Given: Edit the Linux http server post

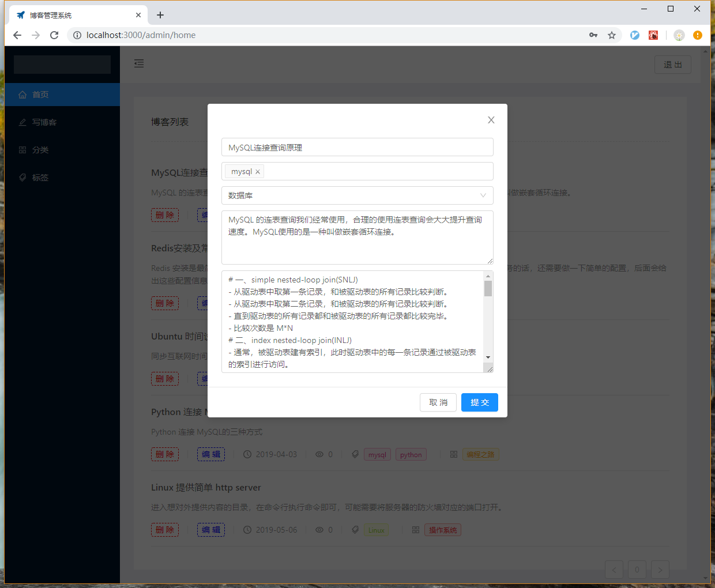Looking at the screenshot, I should click(x=211, y=530).
